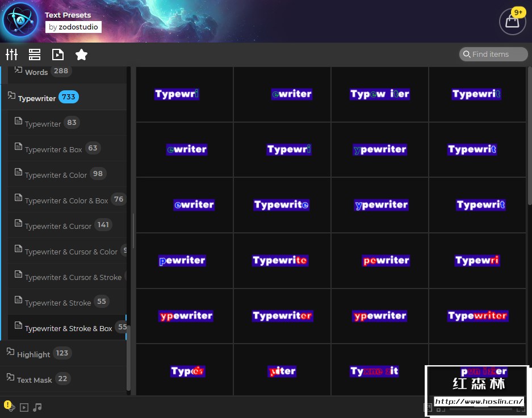Image resolution: width=532 pixels, height=418 pixels.
Task: Click the 733 item count badge
Action: tap(69, 97)
